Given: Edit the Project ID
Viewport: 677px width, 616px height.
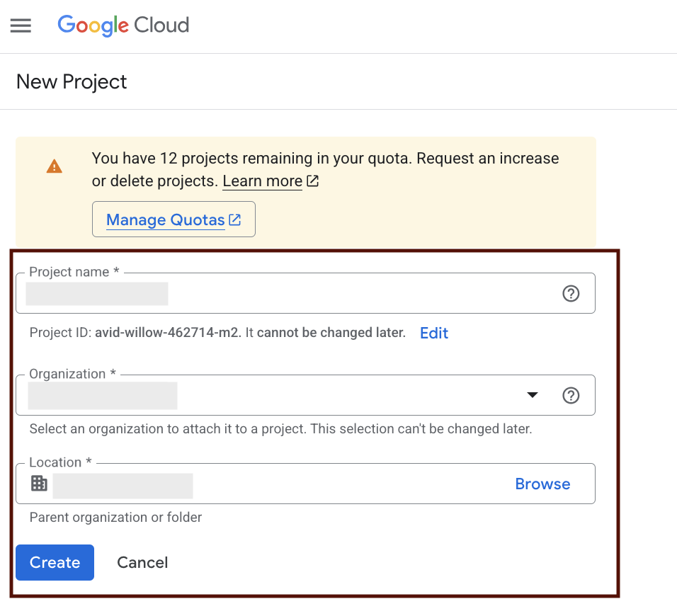Looking at the screenshot, I should pyautogui.click(x=433, y=333).
